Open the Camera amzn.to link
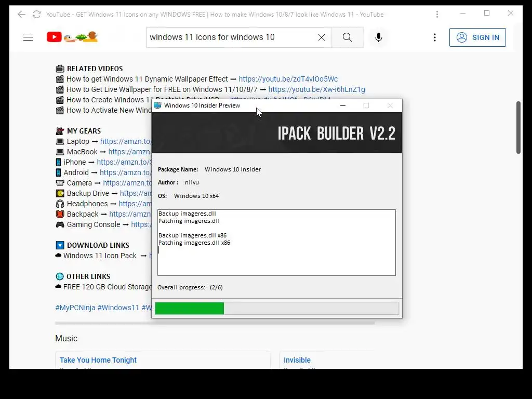Screen dimensions: 532x399 [127, 183]
